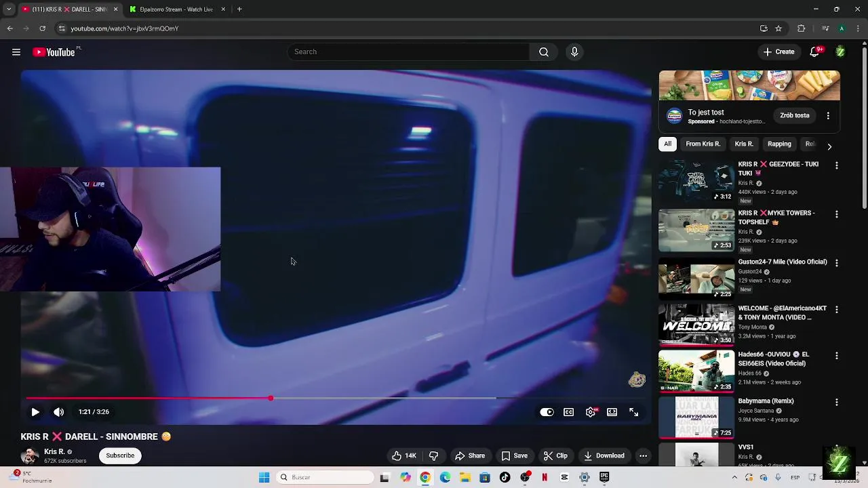Click the address bar URL
Viewport: 868px width, 488px height.
124,28
